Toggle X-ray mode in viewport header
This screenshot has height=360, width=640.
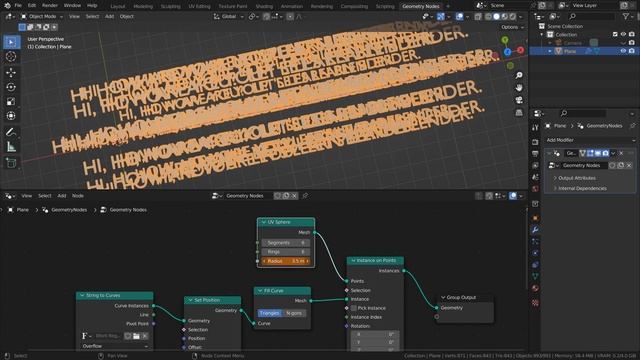pos(478,16)
